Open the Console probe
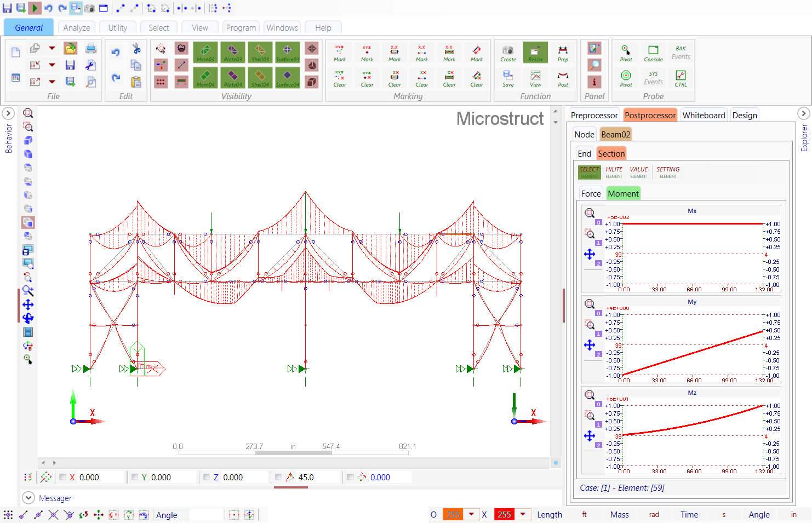The height and width of the screenshot is (523, 812). 653,53
